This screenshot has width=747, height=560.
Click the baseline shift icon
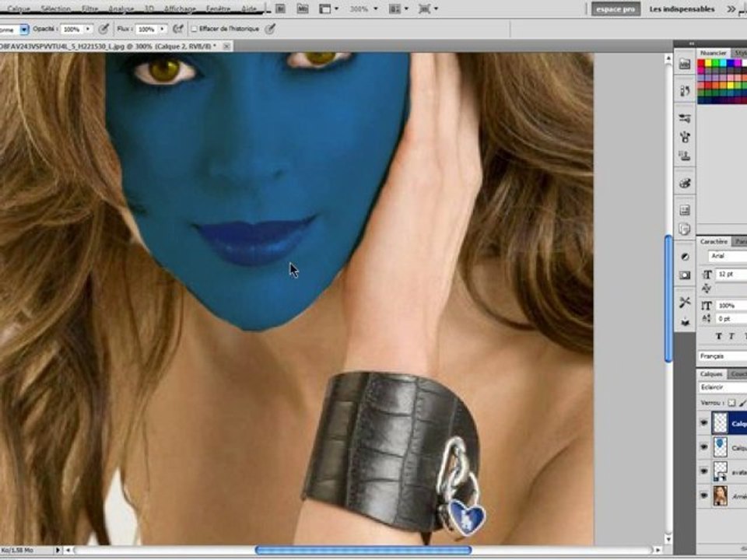(x=707, y=319)
